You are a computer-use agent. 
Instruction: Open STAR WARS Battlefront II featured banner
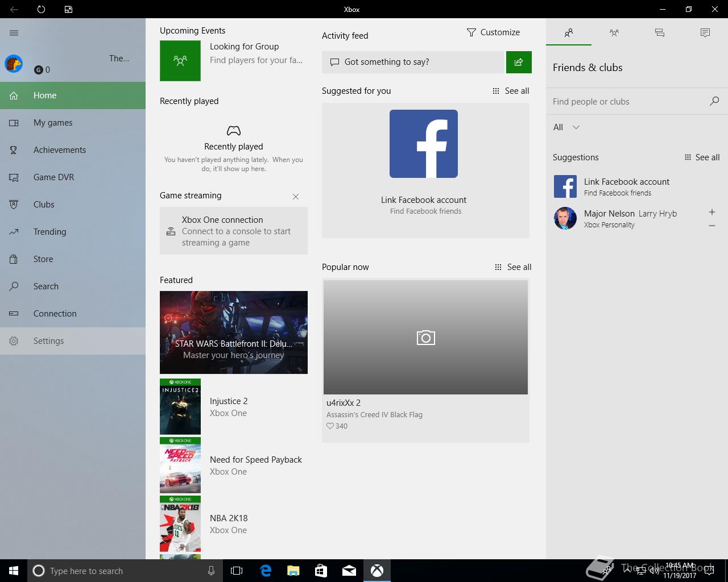click(234, 332)
